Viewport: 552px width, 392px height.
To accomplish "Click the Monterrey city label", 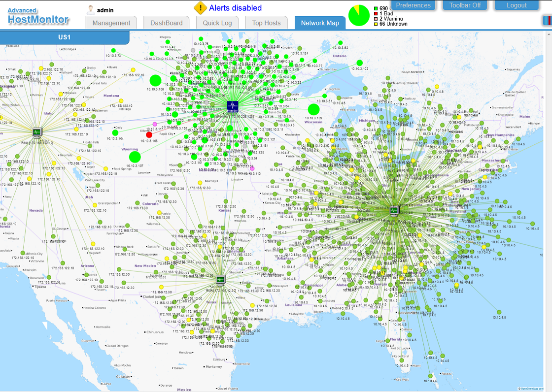I will point(214,367).
